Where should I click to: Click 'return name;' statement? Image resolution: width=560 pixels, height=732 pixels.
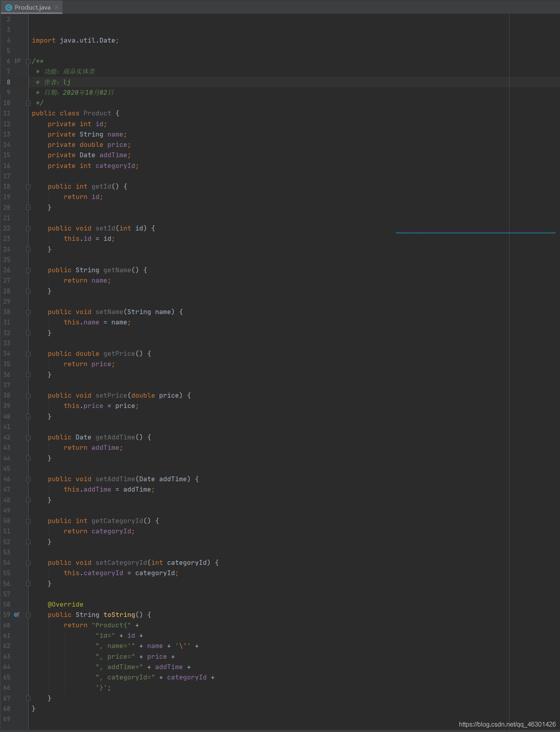point(87,280)
